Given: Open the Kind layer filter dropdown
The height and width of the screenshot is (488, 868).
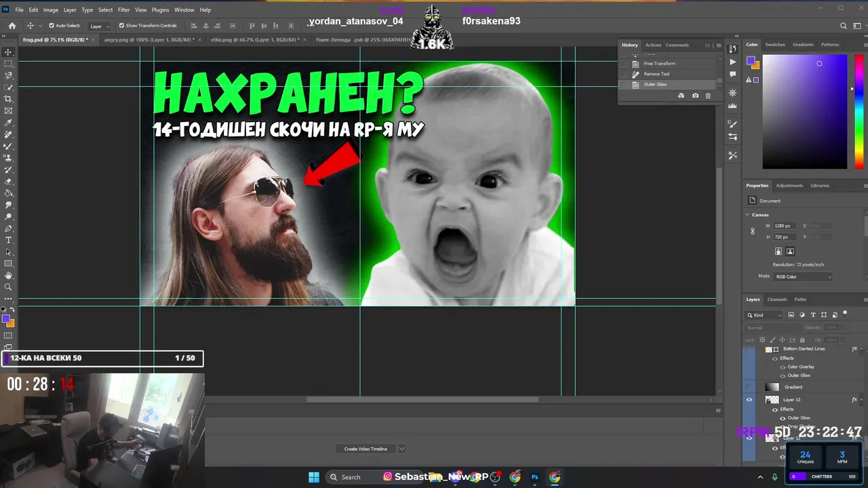Looking at the screenshot, I should click(x=764, y=315).
